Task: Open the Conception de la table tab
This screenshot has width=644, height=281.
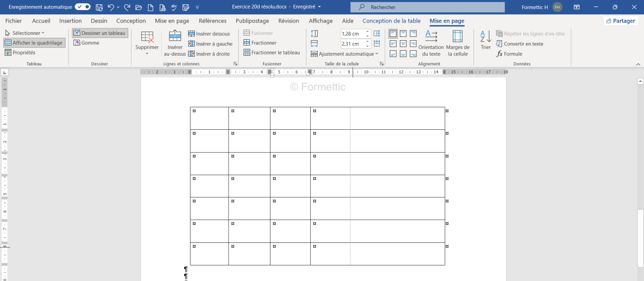Action: 391,21
